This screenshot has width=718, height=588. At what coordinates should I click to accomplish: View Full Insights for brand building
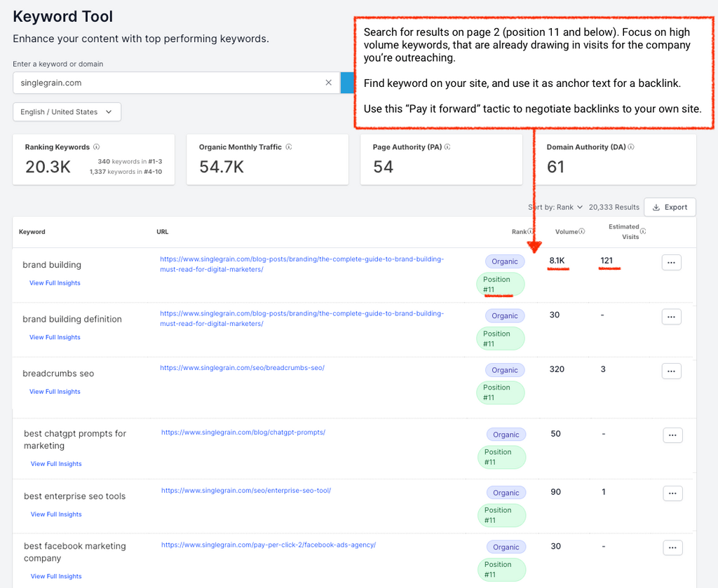point(55,283)
